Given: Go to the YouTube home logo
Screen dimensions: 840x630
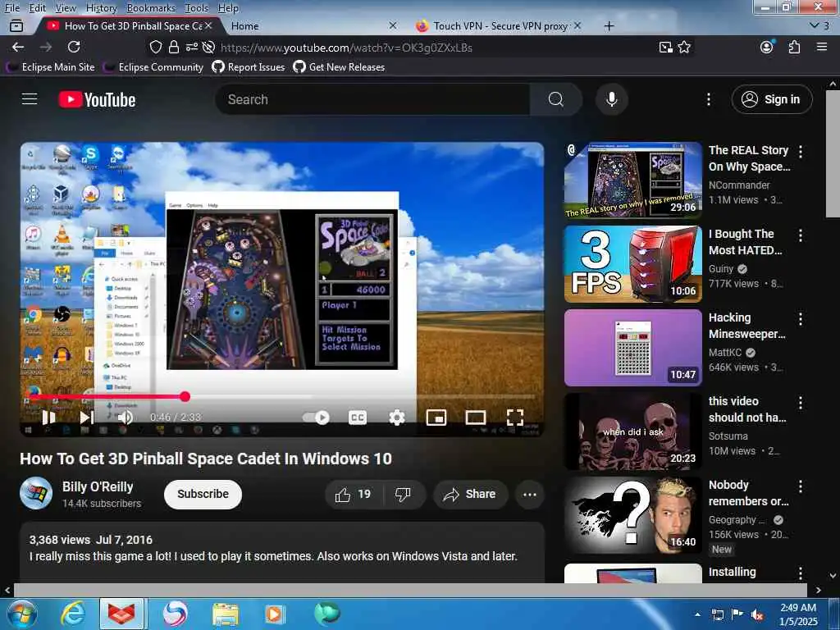Looking at the screenshot, I should click(x=97, y=99).
